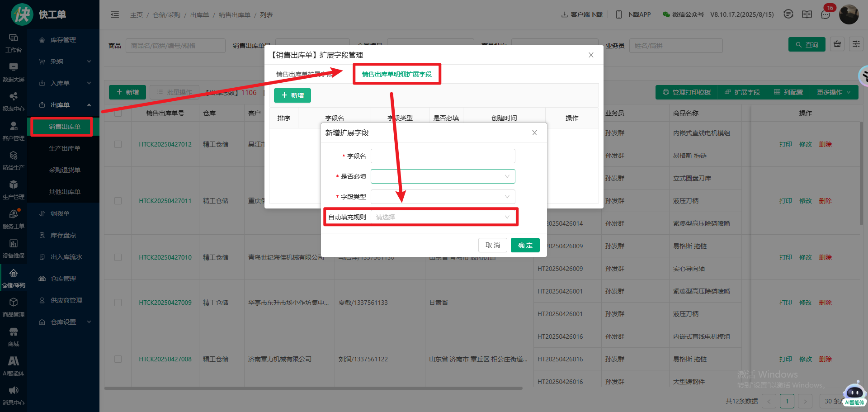This screenshot has width=868, height=412.
Task: Open the 自动填充规则 dropdown
Action: click(x=443, y=217)
